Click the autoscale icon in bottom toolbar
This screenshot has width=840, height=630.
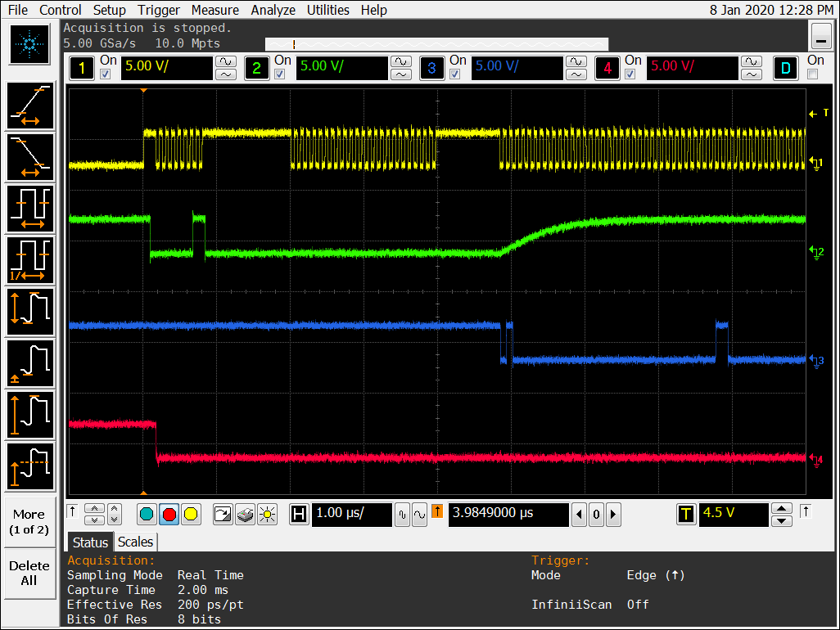tap(223, 515)
